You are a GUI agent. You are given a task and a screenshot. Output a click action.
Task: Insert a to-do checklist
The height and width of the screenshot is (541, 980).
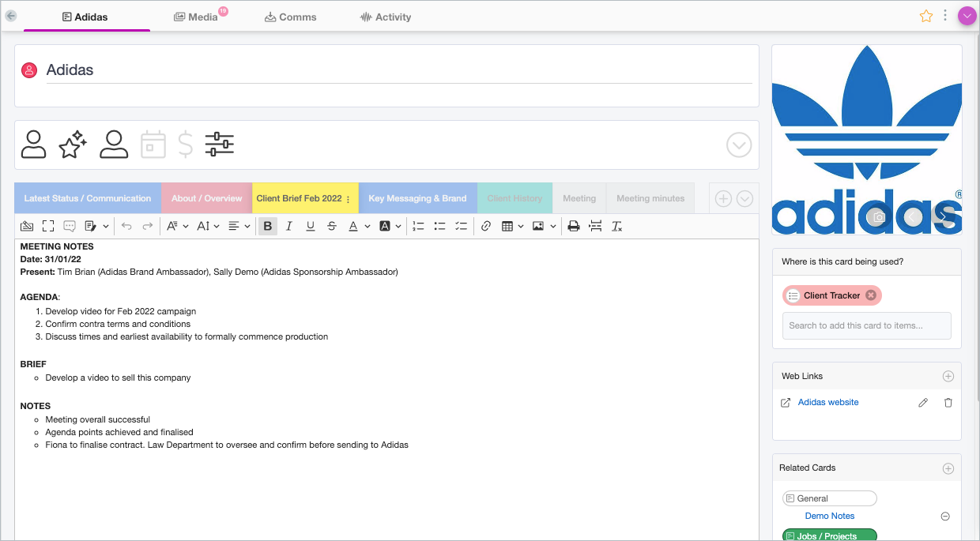pyautogui.click(x=462, y=227)
